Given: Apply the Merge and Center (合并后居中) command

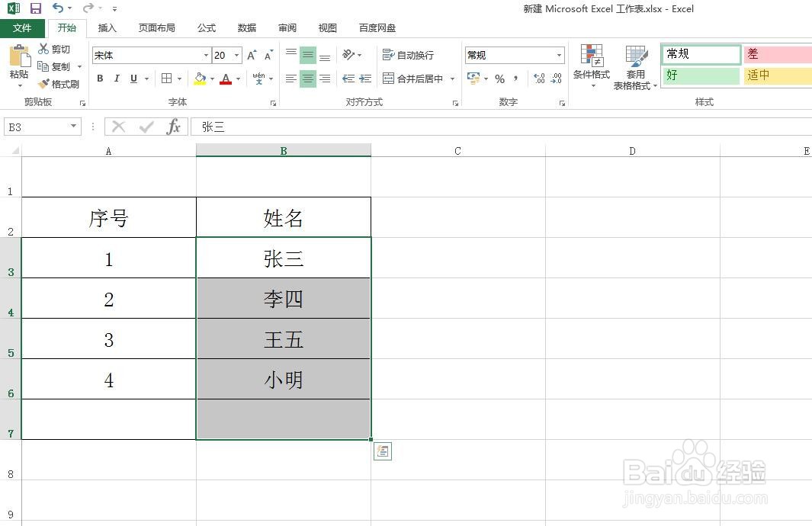Looking at the screenshot, I should pyautogui.click(x=410, y=79).
